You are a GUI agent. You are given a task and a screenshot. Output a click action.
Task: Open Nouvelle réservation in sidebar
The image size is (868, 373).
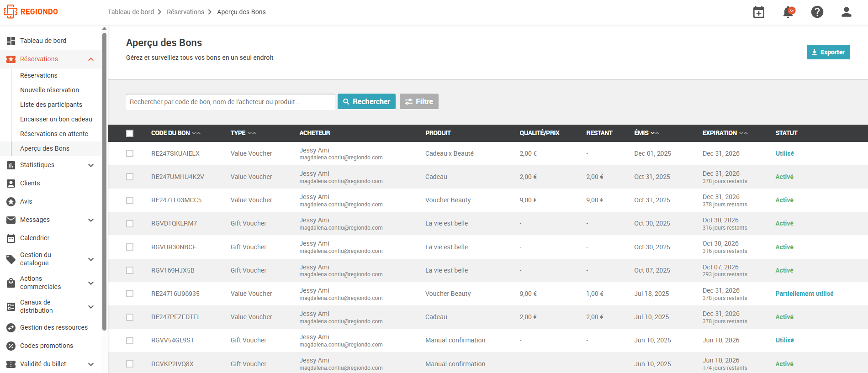pyautogui.click(x=49, y=90)
